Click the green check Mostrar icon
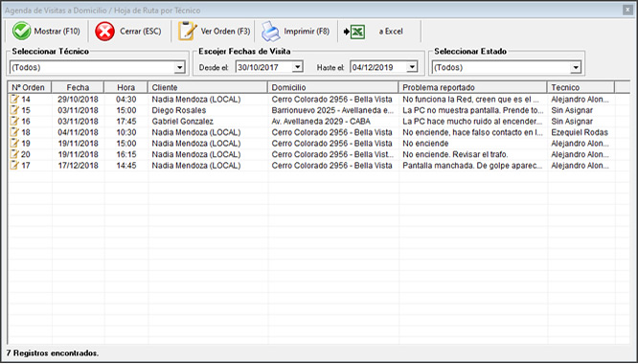This screenshot has height=364, width=638. pyautogui.click(x=22, y=32)
